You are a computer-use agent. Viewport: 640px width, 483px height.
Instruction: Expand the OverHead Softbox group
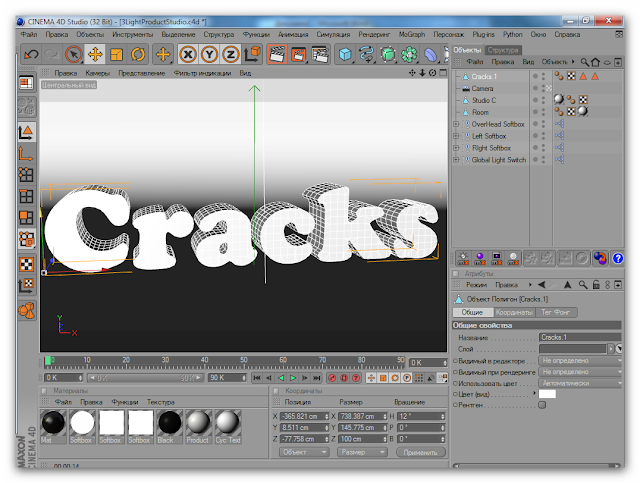[x=456, y=124]
